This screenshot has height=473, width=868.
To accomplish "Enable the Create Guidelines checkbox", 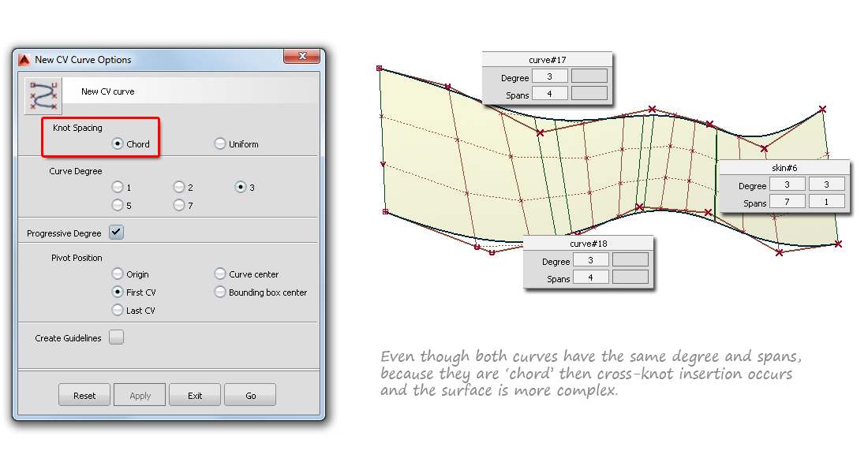I will (x=115, y=337).
